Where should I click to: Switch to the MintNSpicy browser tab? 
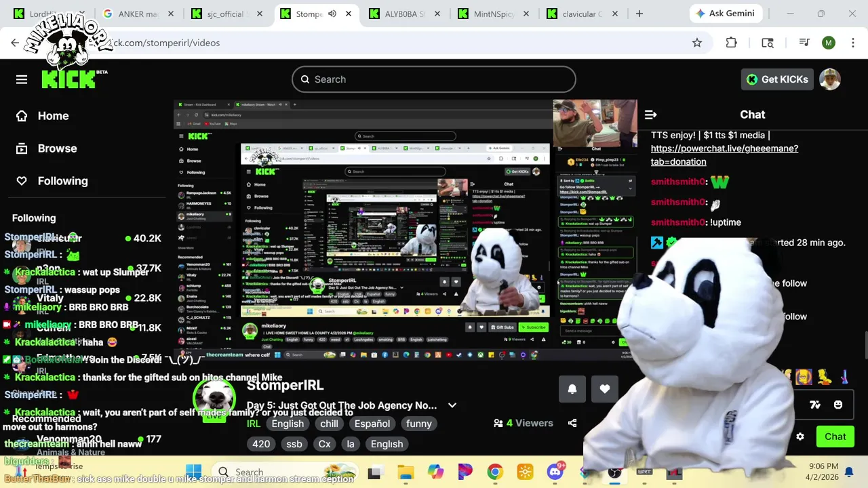[x=495, y=14]
